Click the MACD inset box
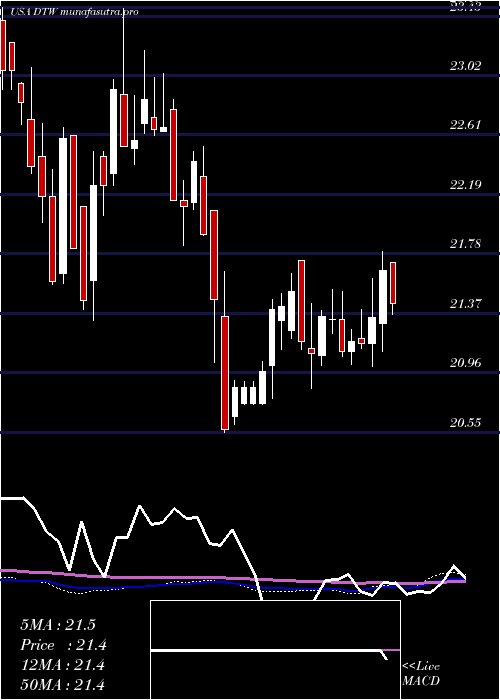This screenshot has width=500, height=700. pyautogui.click(x=275, y=650)
